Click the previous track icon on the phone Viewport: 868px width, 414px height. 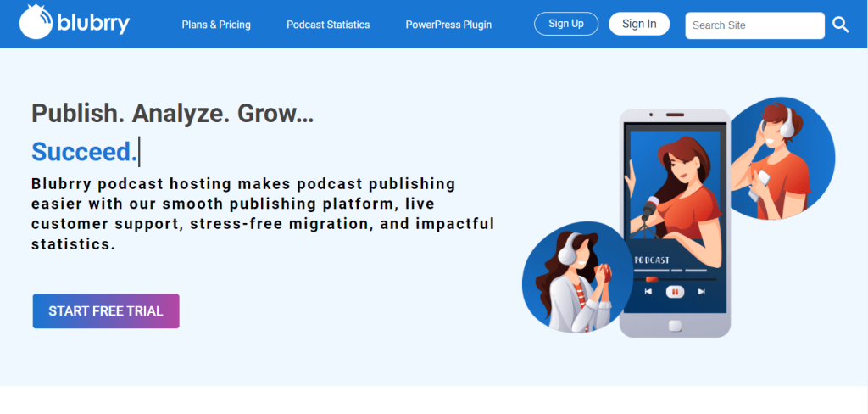(648, 292)
